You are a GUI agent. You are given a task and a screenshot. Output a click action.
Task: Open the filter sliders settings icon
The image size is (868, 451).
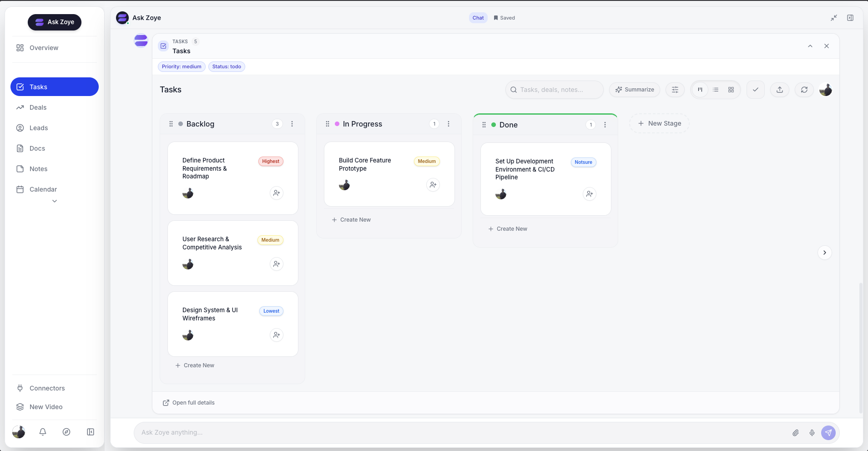click(675, 90)
